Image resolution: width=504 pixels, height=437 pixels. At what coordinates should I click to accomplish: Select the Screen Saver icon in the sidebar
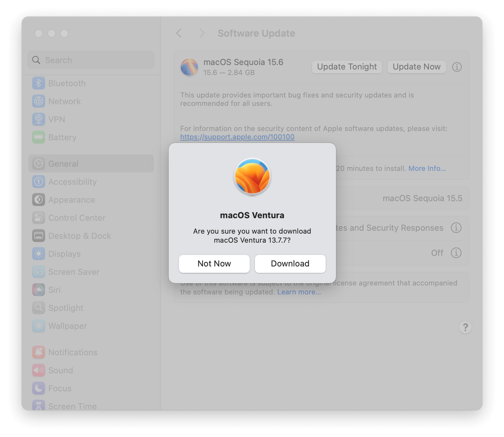(x=39, y=272)
